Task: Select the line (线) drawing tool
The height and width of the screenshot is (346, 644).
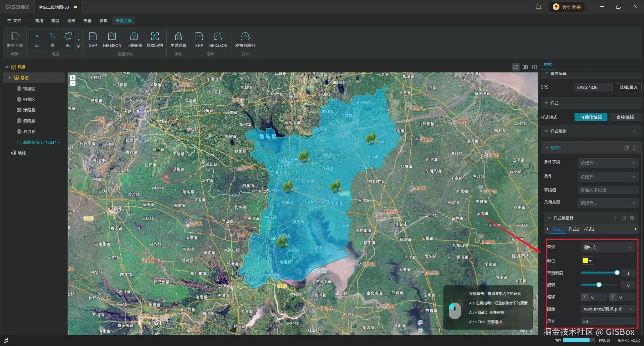Action: tap(52, 40)
